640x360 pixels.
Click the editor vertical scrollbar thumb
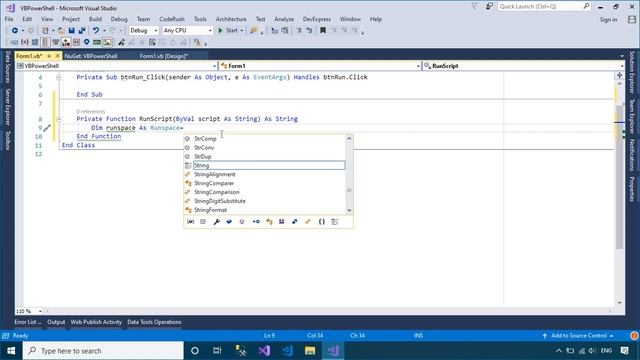coord(620,176)
